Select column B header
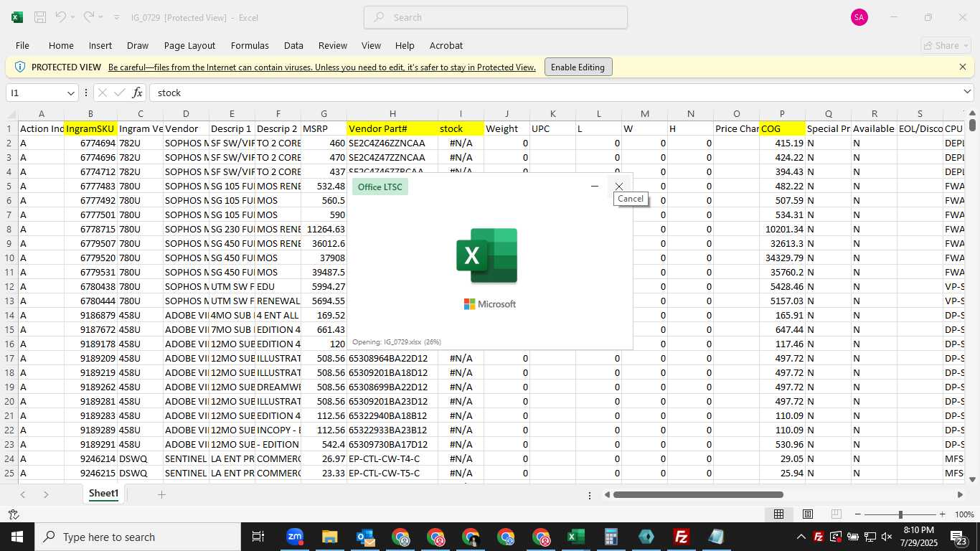 [x=90, y=114]
